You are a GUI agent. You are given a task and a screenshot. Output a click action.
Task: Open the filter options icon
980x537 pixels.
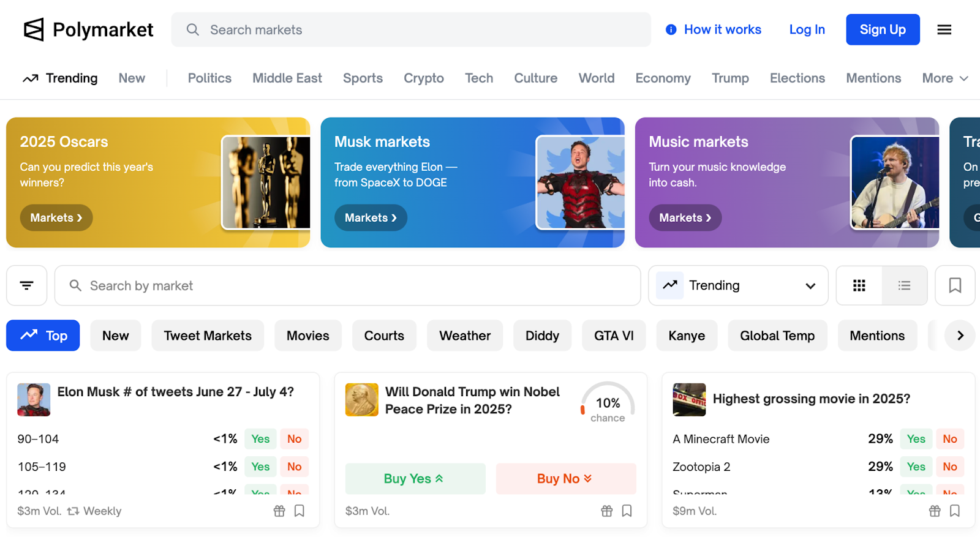[x=26, y=285]
